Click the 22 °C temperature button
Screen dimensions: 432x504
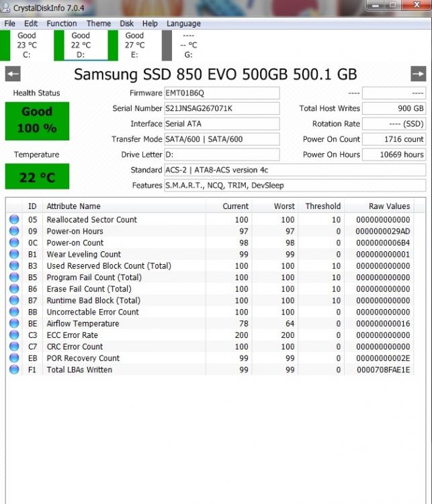pos(37,177)
